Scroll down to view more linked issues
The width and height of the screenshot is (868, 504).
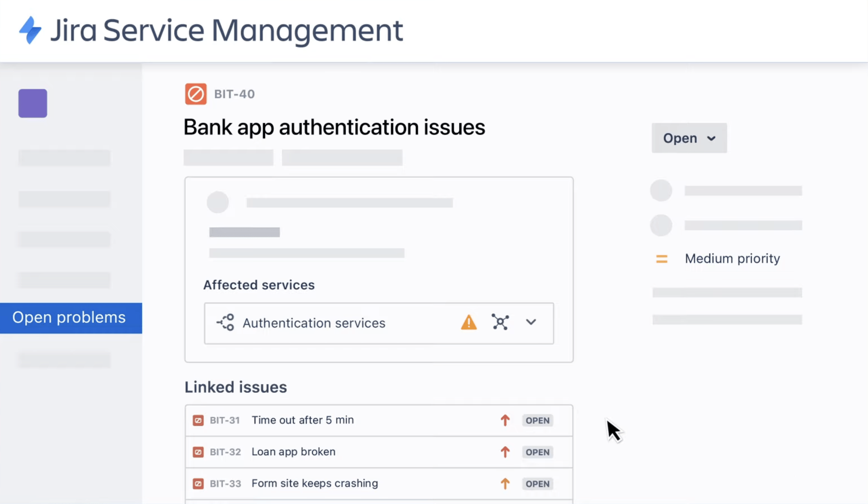coord(379,492)
